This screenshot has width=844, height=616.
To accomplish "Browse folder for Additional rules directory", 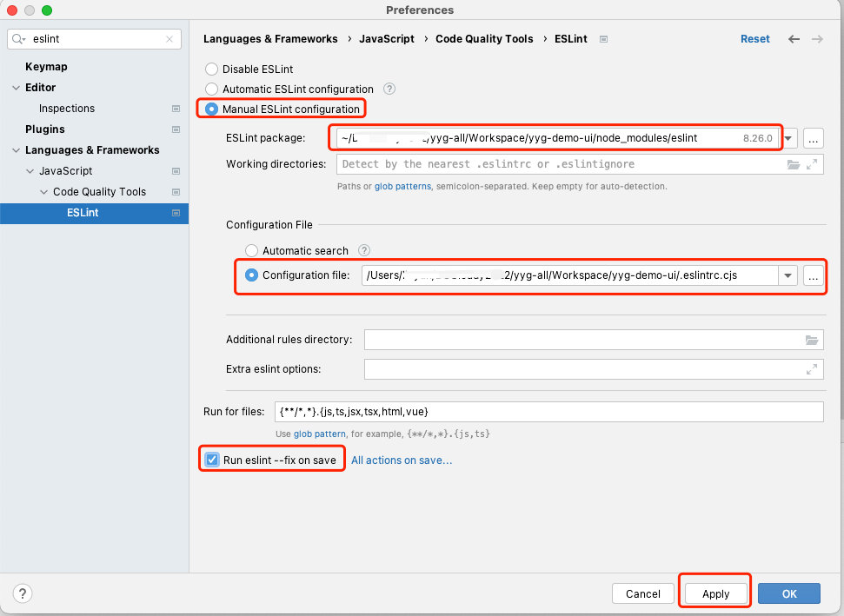I will [x=812, y=340].
